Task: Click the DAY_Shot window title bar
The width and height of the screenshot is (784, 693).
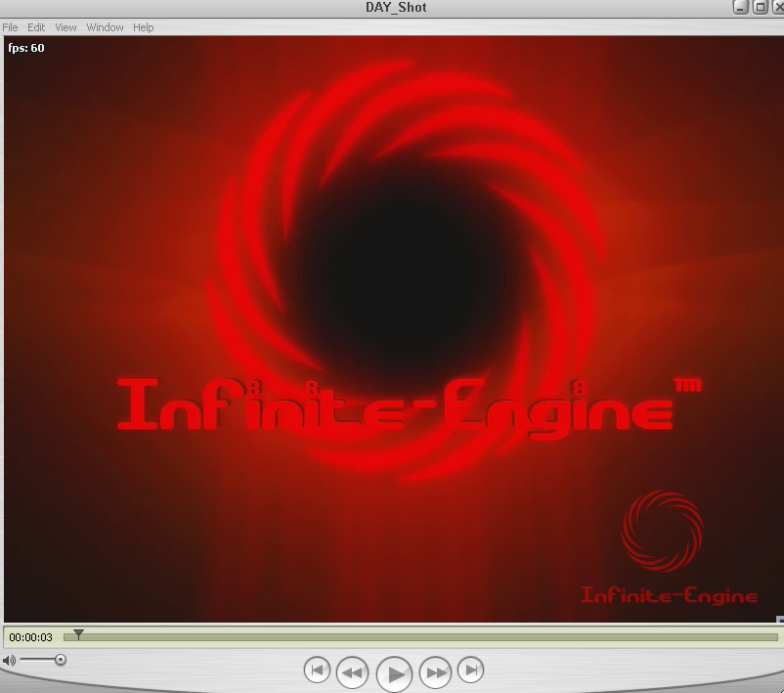Action: tap(391, 8)
